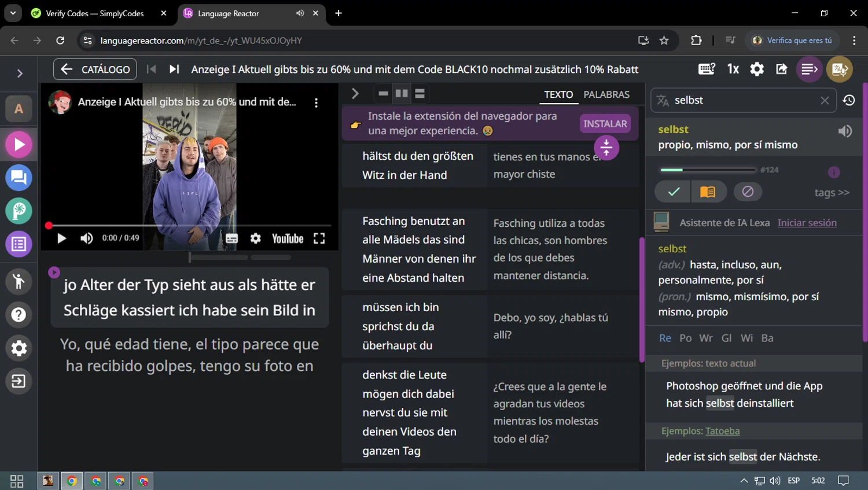
Task: Play the YouTube video
Action: [61, 238]
